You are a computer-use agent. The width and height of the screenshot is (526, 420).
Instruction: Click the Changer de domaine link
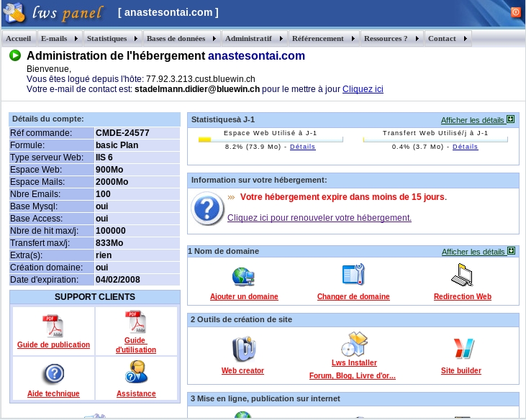click(x=353, y=296)
